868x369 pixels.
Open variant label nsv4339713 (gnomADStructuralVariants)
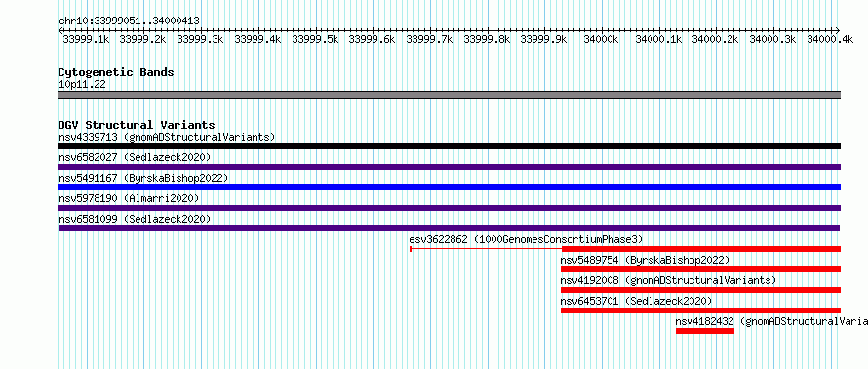pyautogui.click(x=167, y=137)
